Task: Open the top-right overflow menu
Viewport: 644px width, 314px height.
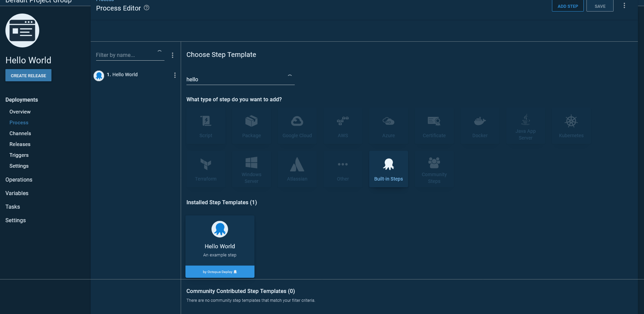Action: pyautogui.click(x=624, y=6)
